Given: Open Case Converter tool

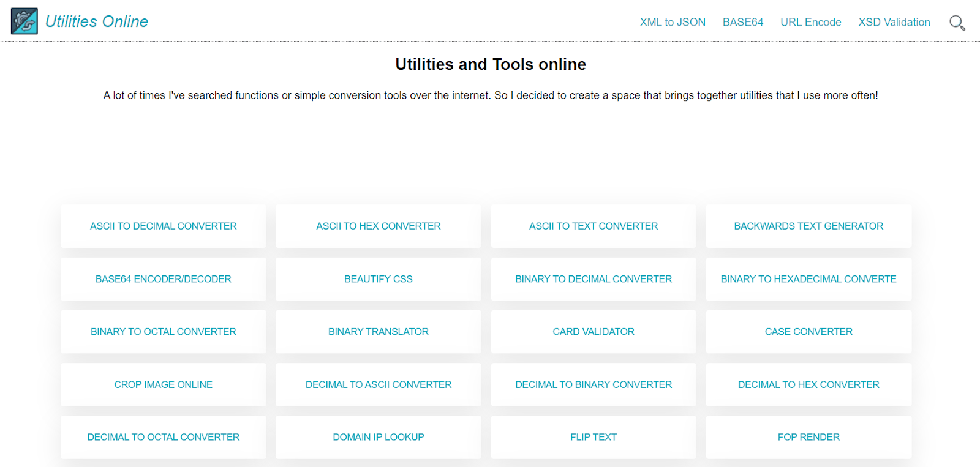Looking at the screenshot, I should (x=809, y=332).
